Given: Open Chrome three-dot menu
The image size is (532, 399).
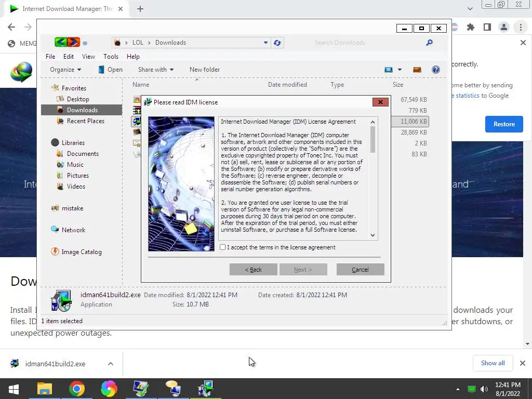Looking at the screenshot, I should 521,27.
